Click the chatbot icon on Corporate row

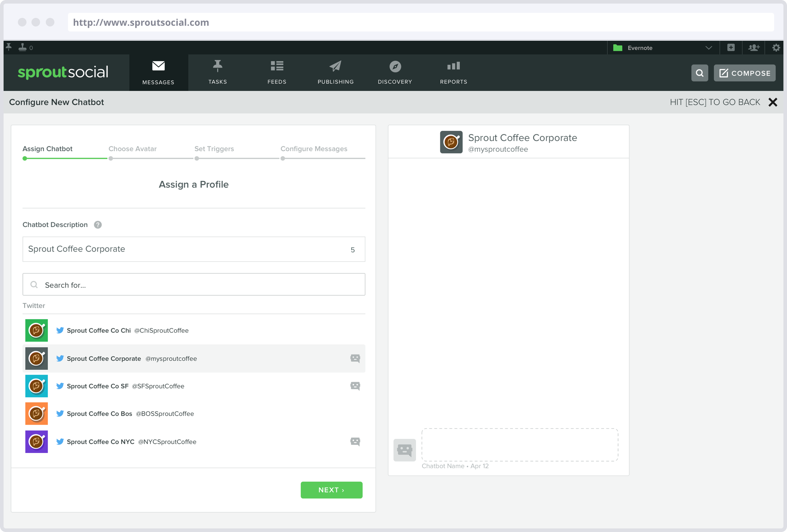point(355,358)
